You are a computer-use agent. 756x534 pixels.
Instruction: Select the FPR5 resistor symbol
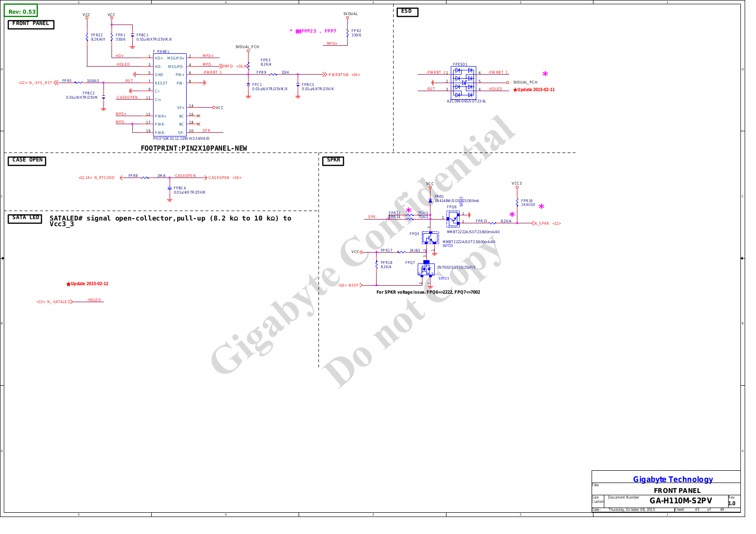(x=78, y=83)
